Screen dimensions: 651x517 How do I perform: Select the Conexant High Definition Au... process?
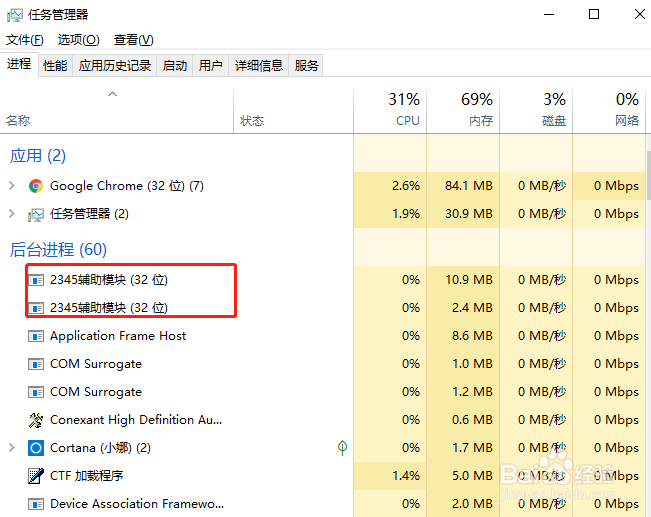point(136,420)
